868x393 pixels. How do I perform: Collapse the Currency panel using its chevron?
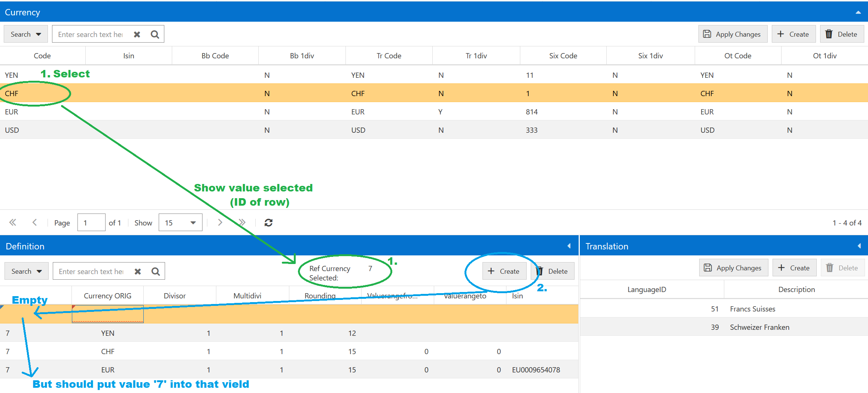click(858, 12)
